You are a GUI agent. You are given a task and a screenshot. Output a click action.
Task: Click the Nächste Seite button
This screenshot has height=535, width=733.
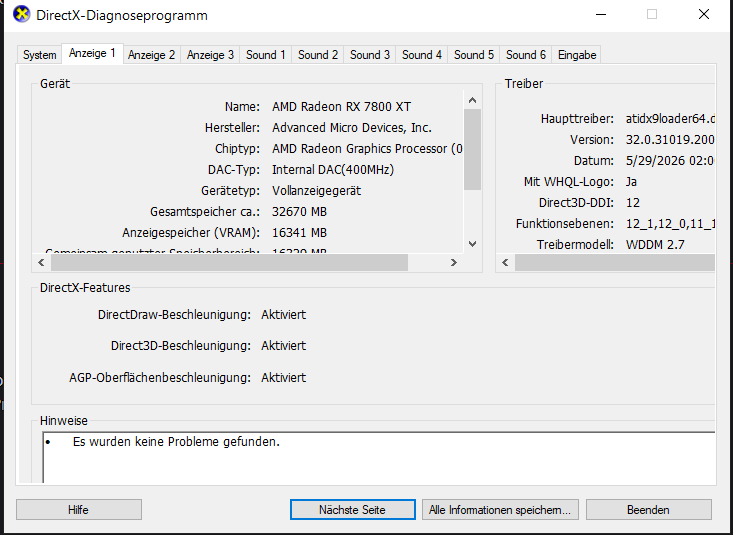tap(352, 509)
